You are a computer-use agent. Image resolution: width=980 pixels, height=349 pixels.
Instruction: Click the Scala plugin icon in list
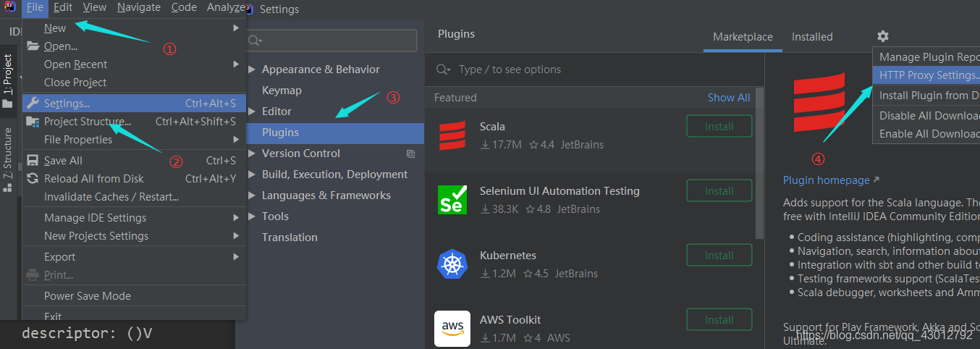pyautogui.click(x=452, y=135)
